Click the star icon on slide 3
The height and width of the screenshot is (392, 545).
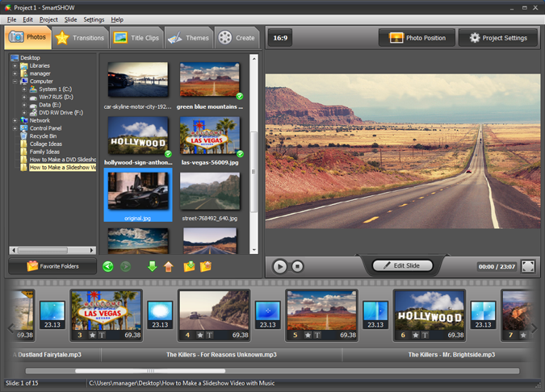point(92,335)
